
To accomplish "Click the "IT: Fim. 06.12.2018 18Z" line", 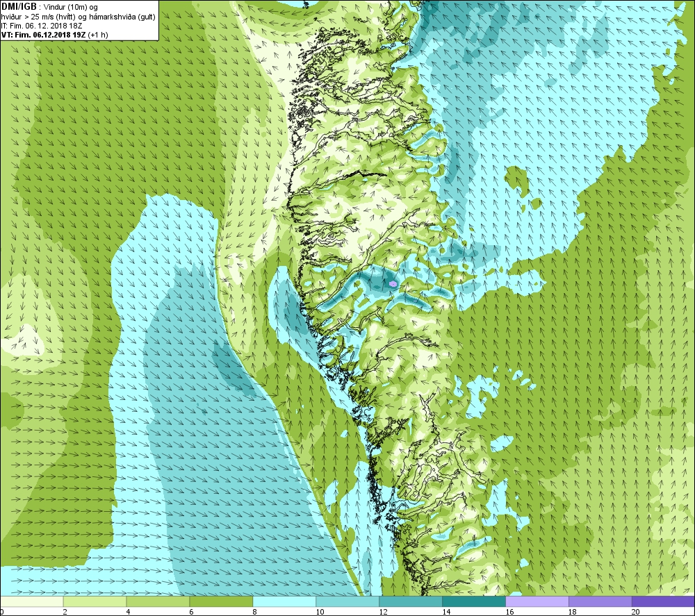I will pos(42,26).
